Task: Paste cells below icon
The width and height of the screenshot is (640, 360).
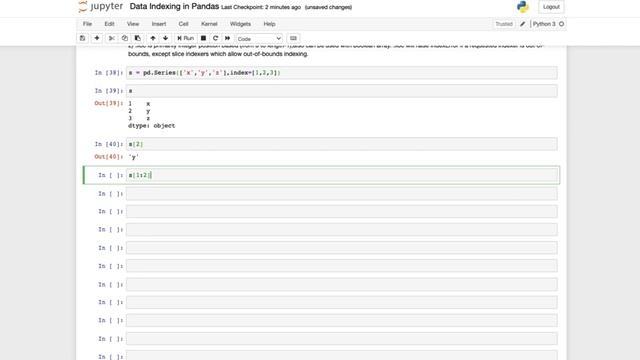Action: (x=138, y=38)
